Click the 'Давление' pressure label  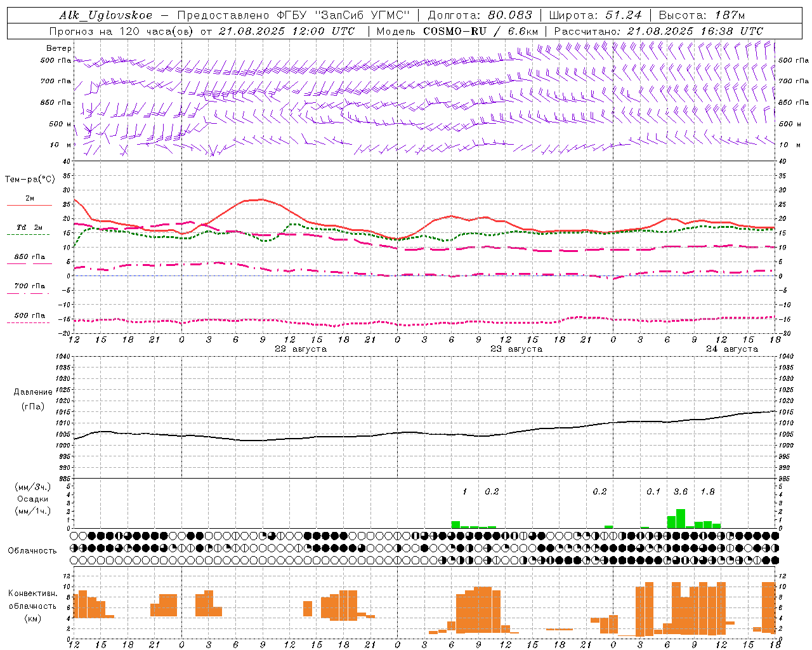(33, 392)
